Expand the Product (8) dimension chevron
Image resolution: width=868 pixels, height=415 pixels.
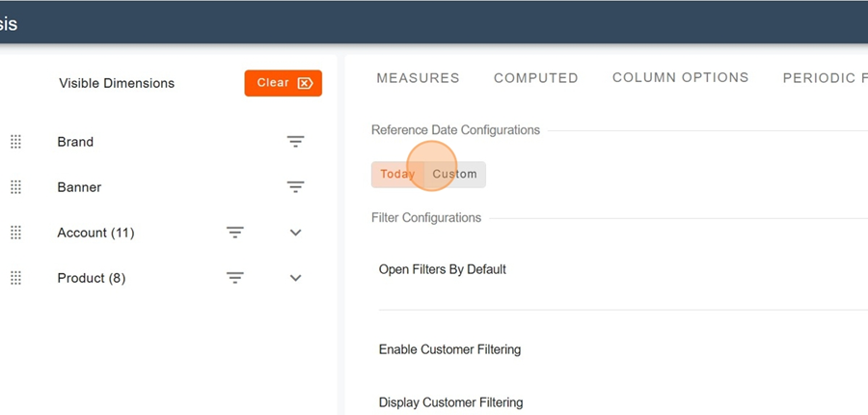pyautogui.click(x=296, y=278)
